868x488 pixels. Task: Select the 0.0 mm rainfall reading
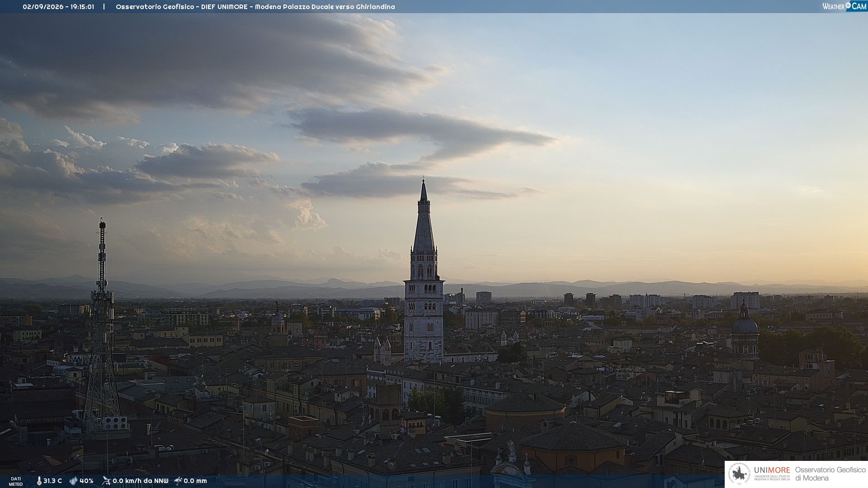(195, 481)
